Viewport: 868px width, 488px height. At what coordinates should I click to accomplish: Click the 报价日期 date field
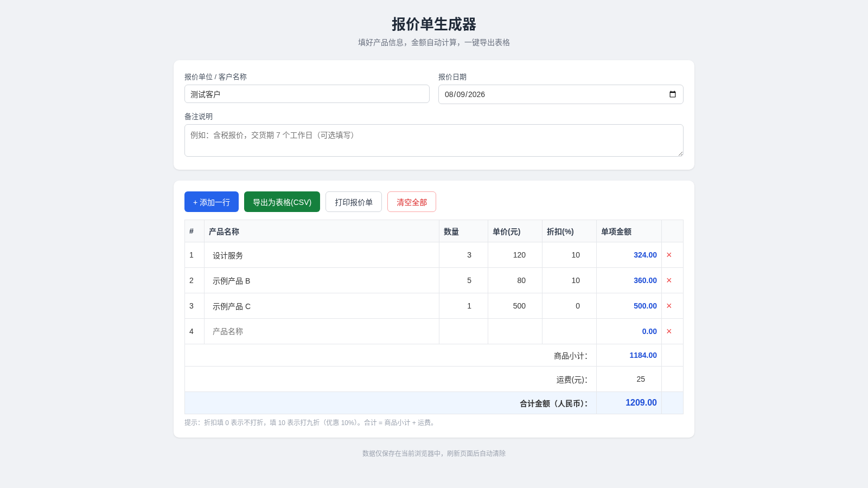point(561,94)
